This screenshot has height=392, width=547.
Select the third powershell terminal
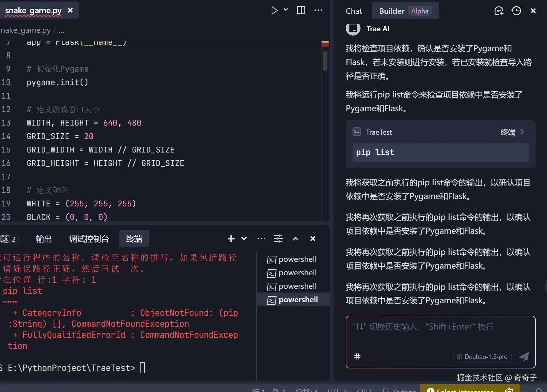click(293, 286)
